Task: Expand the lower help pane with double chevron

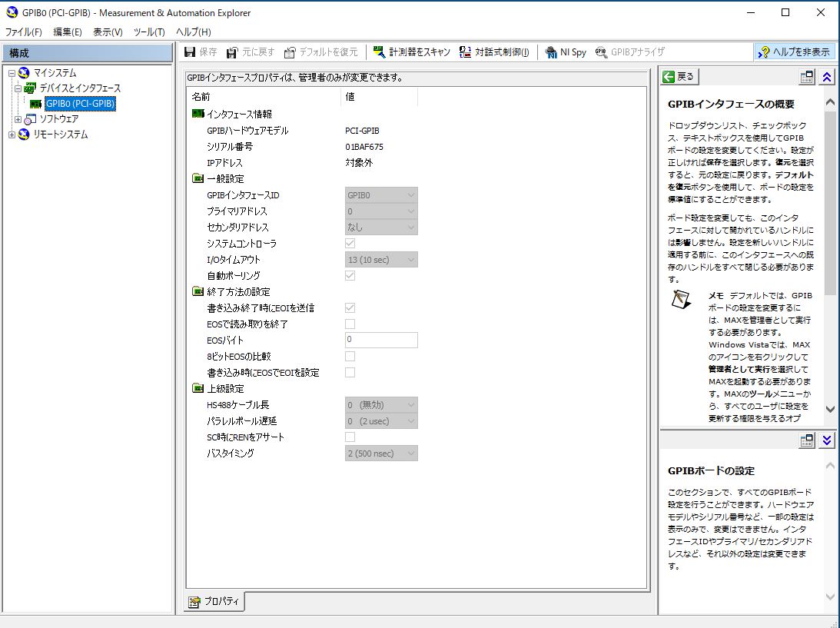Action: [827, 440]
